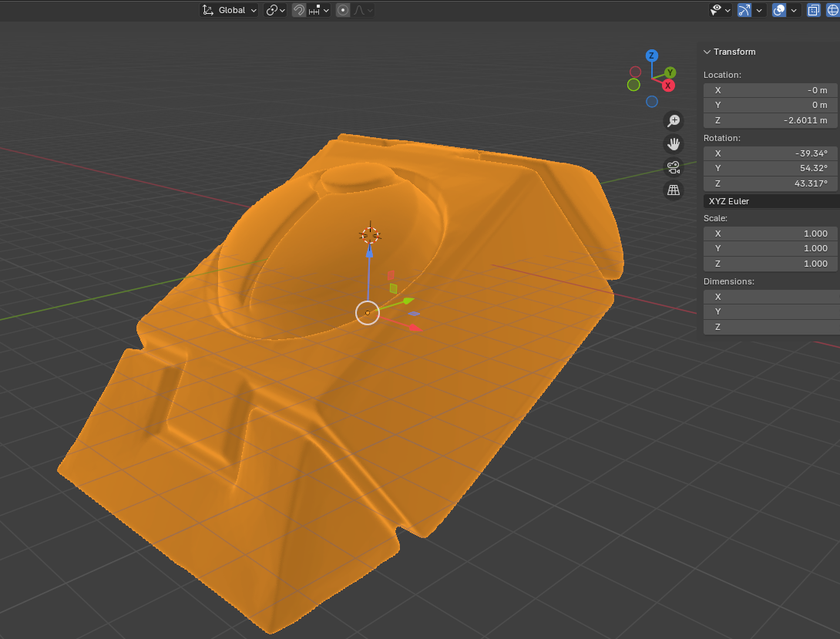This screenshot has height=639, width=840.
Task: Click the Z axis on the navigation gizmo
Action: (651, 55)
